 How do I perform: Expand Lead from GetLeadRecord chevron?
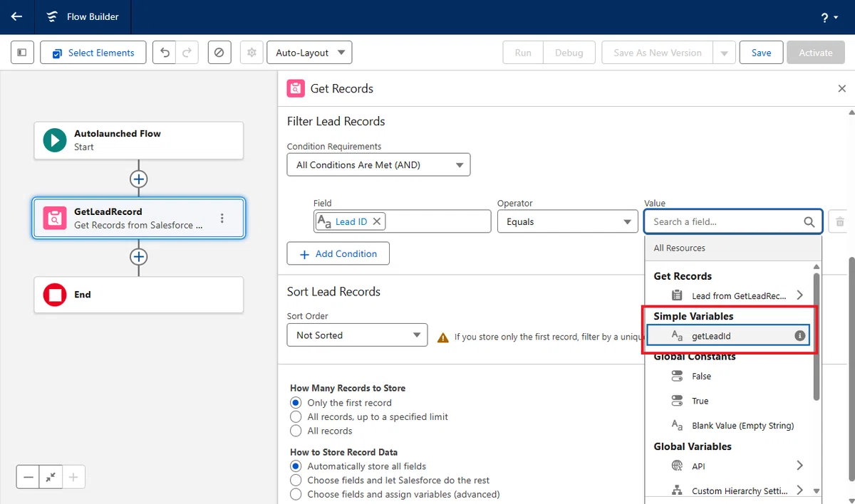(799, 295)
